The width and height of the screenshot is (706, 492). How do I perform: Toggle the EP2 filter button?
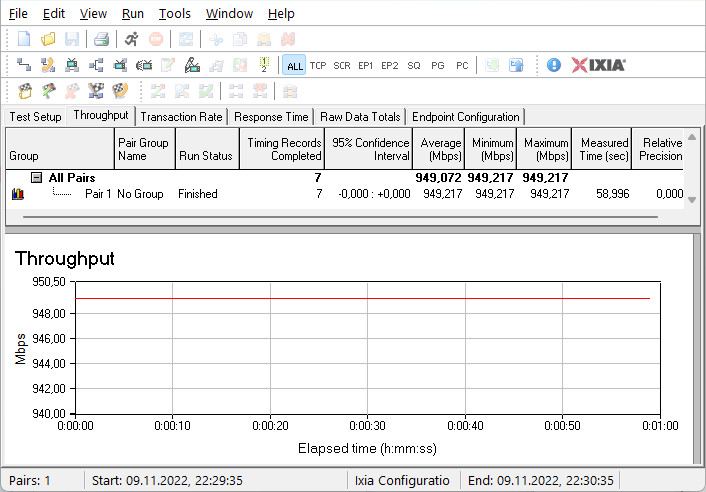(x=389, y=66)
